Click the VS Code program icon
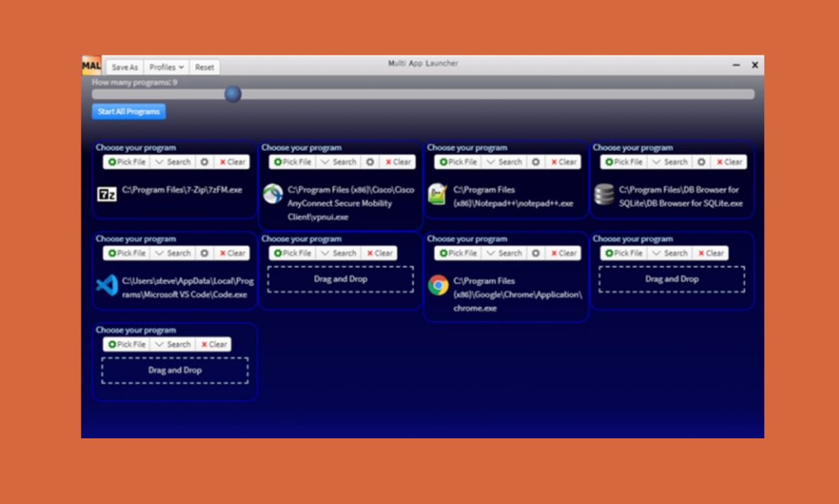The height and width of the screenshot is (504, 839). pos(107,285)
